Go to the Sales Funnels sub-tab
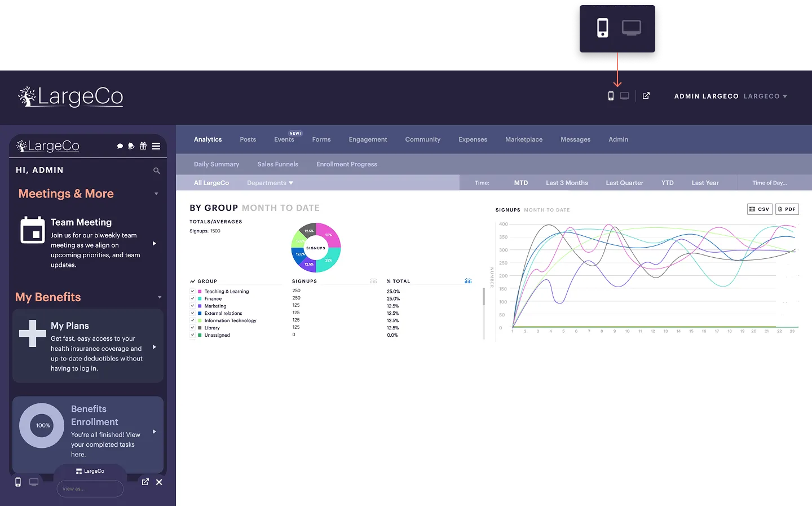This screenshot has height=506, width=812. click(278, 164)
